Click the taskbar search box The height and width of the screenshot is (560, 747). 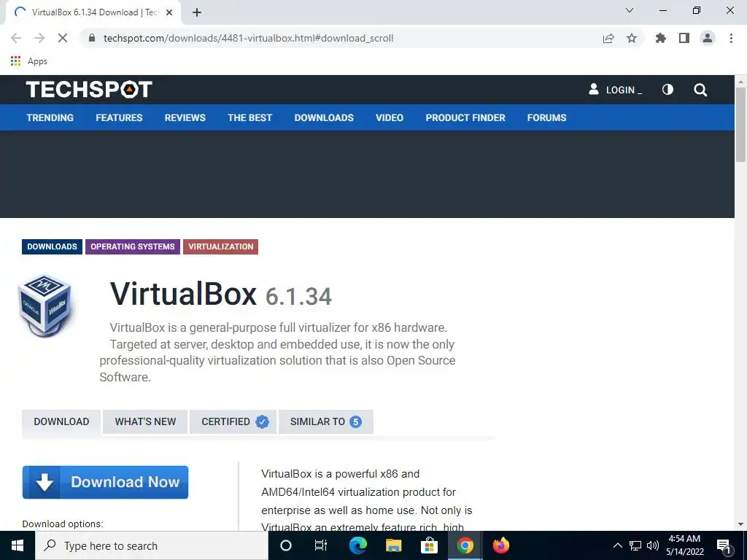152,545
